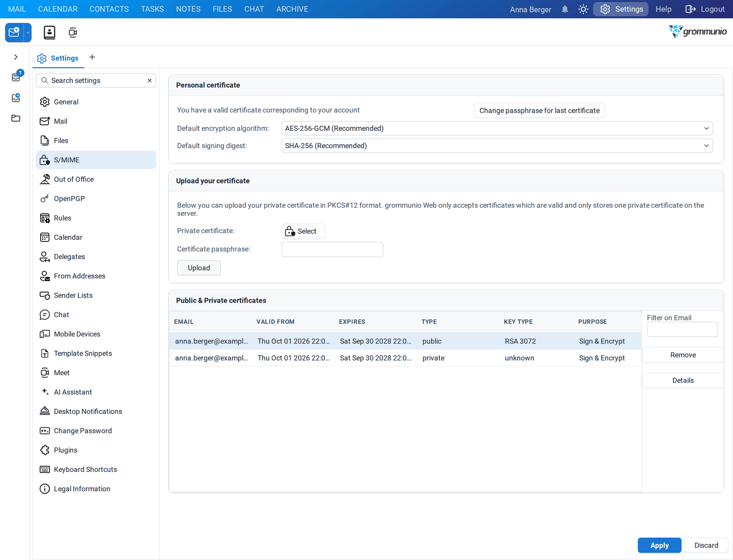This screenshot has width=733, height=560.
Task: Add a new tab with plus icon
Action: pos(92,57)
